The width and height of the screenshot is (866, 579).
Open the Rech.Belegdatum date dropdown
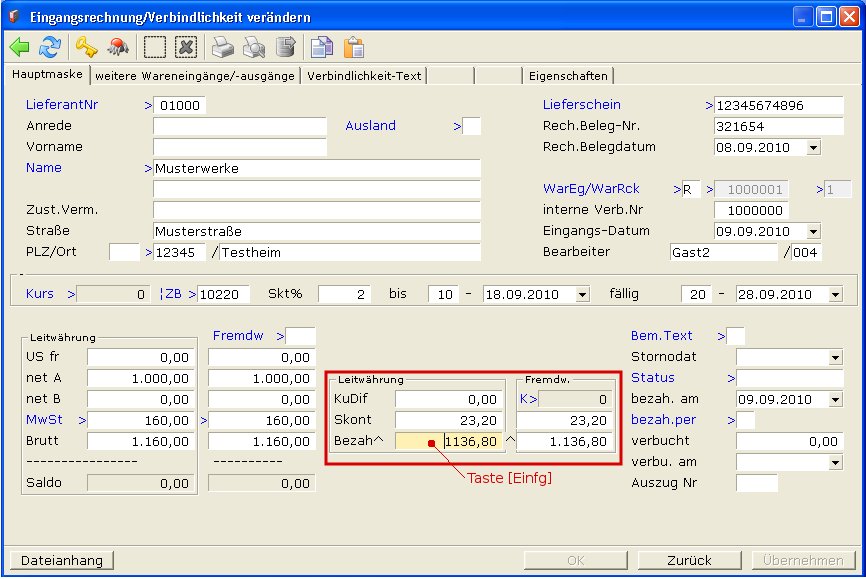click(x=812, y=147)
